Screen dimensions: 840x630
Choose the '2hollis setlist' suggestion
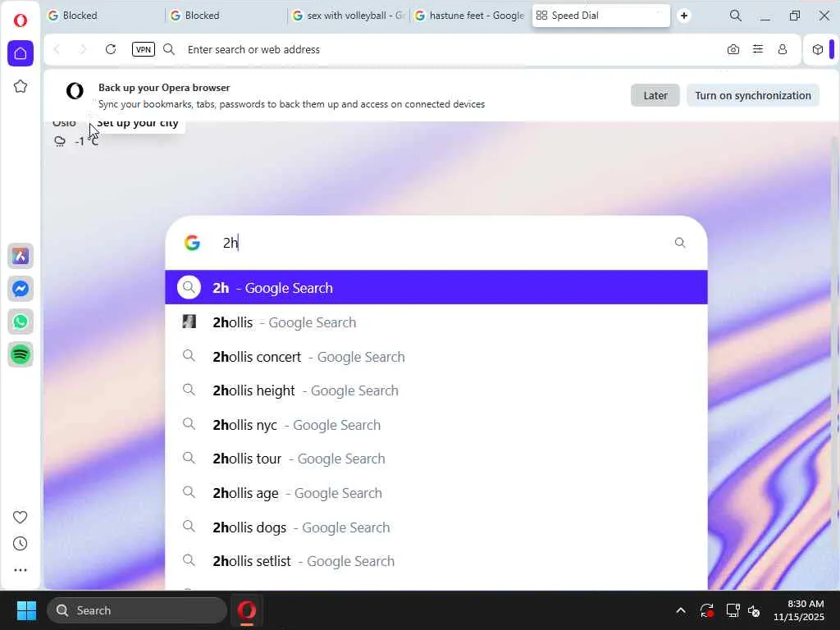tap(436, 561)
